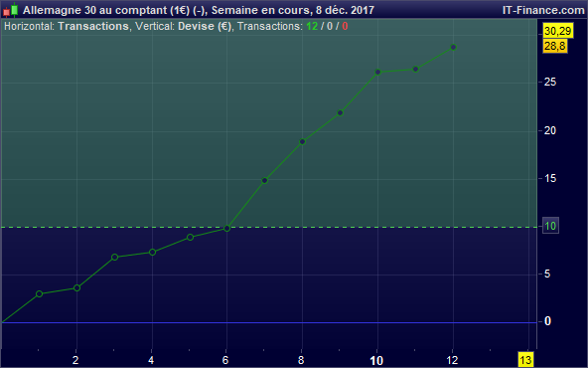
Task: Click the green winning transactions count 12
Action: click(x=312, y=26)
